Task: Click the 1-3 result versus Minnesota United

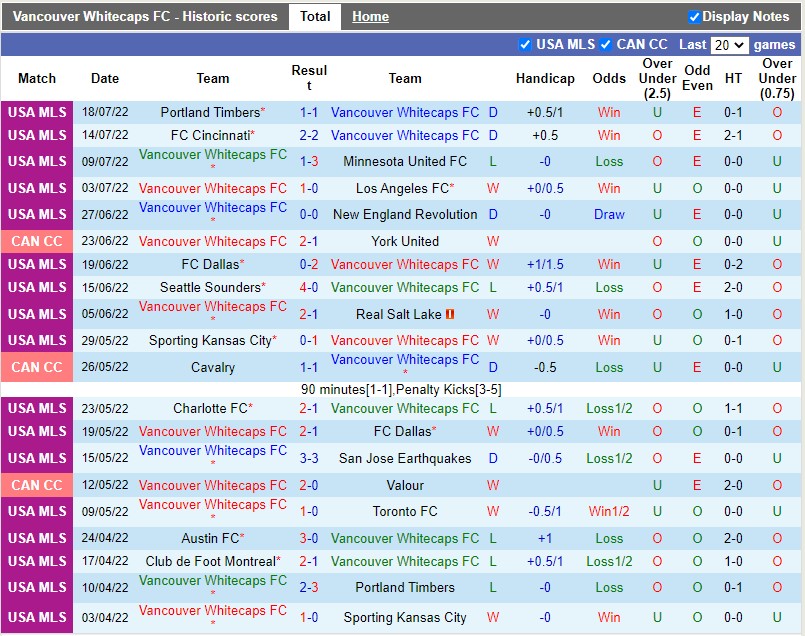Action: click(309, 162)
